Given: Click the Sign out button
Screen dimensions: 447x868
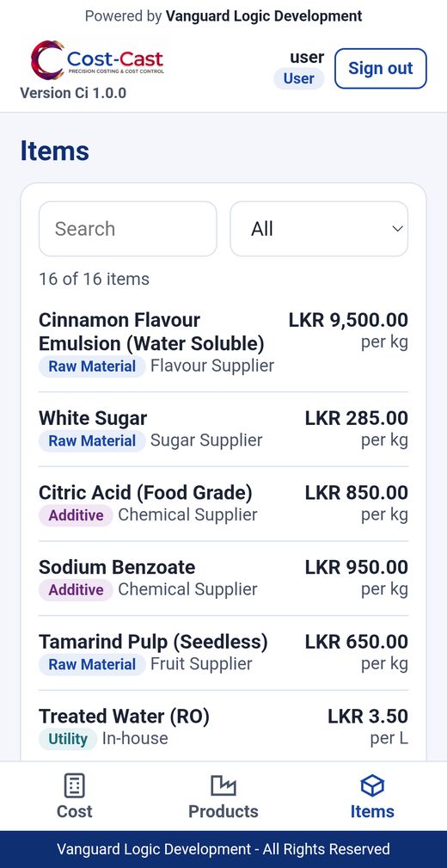Looking at the screenshot, I should click(x=381, y=69).
